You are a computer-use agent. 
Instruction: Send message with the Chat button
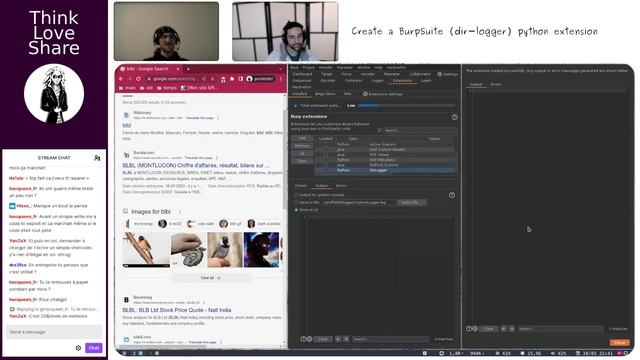tap(94, 348)
